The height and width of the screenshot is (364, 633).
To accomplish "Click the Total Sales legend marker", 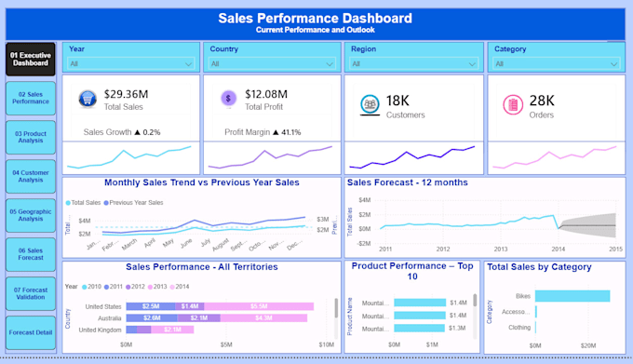I will coord(68,203).
